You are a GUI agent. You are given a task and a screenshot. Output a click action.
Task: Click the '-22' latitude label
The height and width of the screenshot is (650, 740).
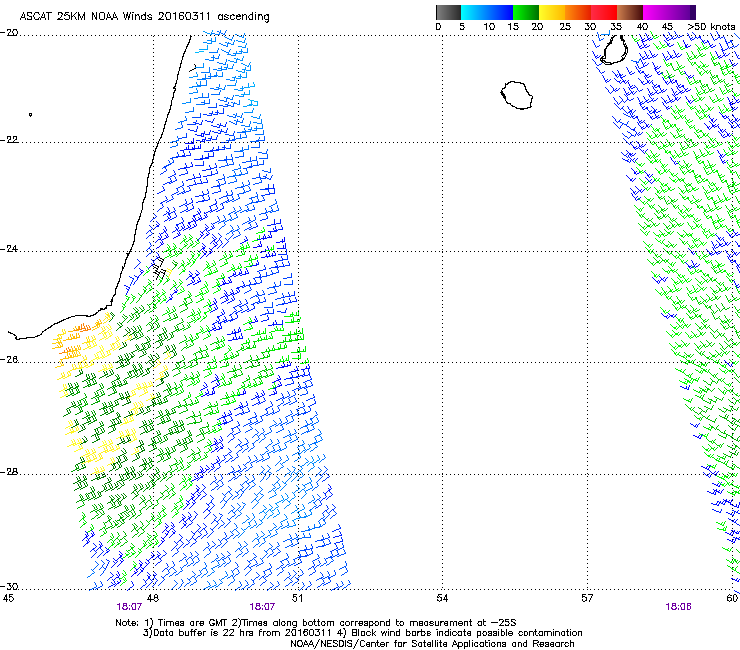pyautogui.click(x=9, y=140)
